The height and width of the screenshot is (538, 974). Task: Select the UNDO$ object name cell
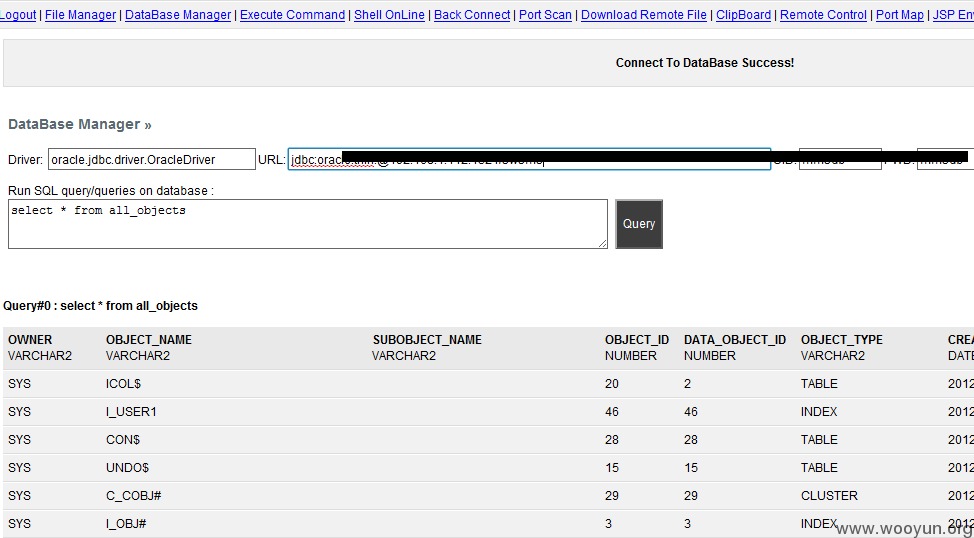pyautogui.click(x=127, y=468)
